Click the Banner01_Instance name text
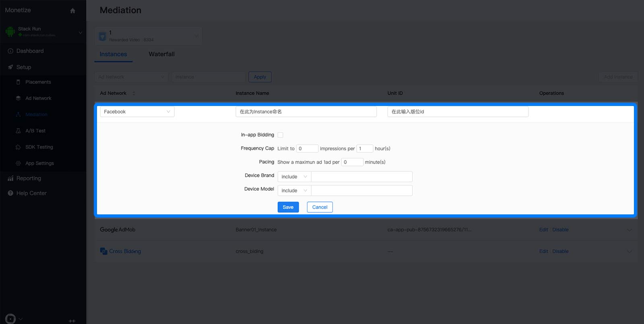Viewport: 644px width, 324px height. [x=256, y=230]
